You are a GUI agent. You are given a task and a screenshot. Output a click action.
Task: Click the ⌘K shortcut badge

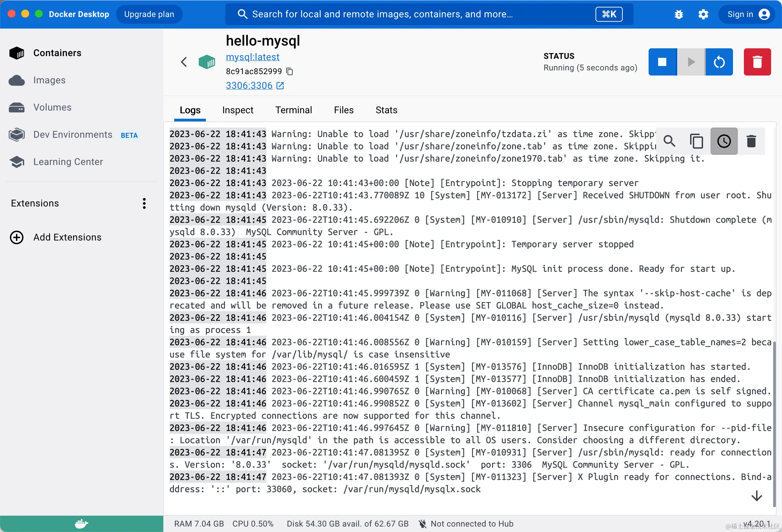tap(609, 14)
